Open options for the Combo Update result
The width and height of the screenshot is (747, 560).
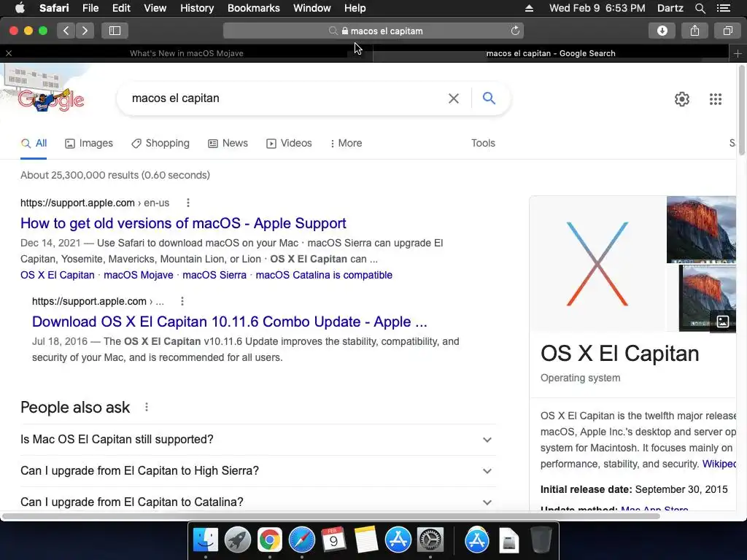tap(182, 301)
